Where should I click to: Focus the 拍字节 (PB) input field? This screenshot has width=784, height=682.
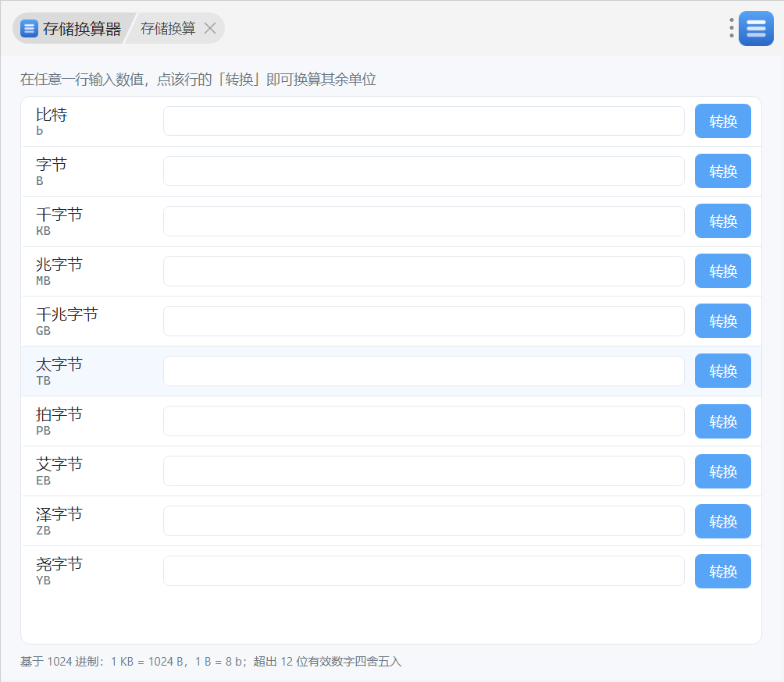423,421
